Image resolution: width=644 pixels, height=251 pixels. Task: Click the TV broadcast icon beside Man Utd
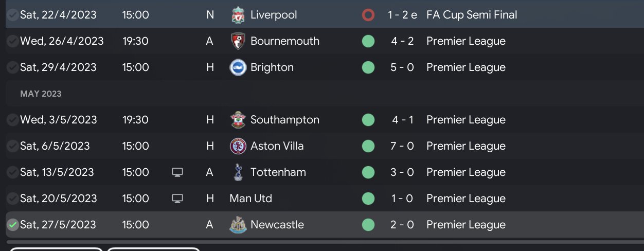coord(177,199)
